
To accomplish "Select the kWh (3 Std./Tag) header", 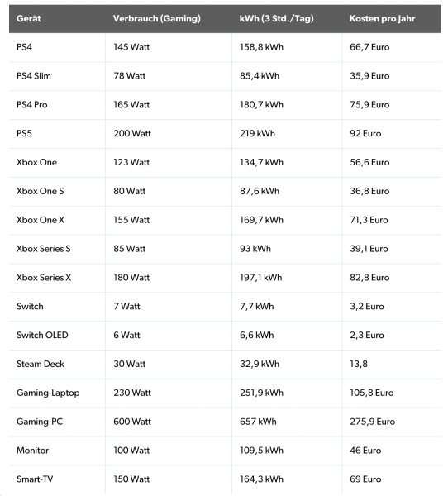I will tap(277, 19).
